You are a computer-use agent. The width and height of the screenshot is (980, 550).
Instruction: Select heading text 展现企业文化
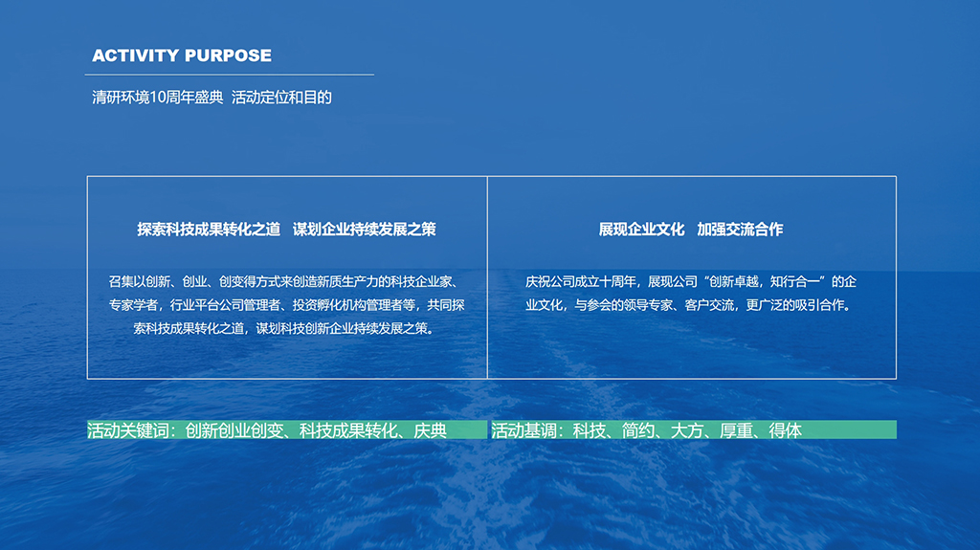click(641, 230)
